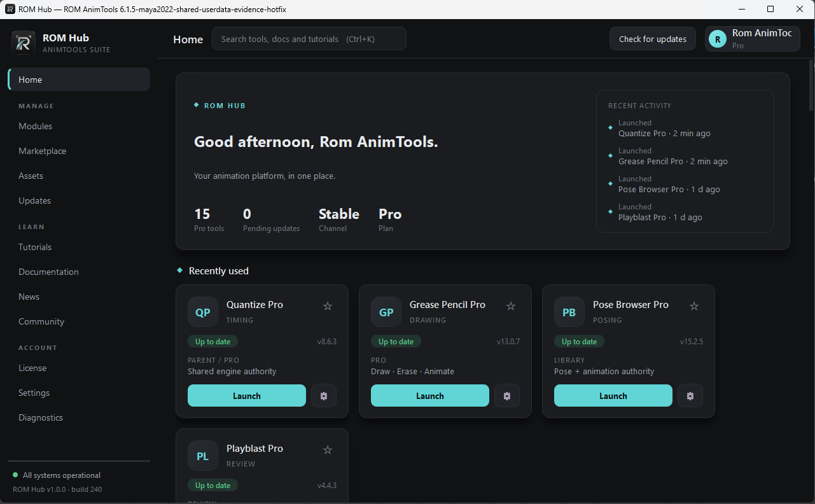
Task: Favorite Playblast Pro with the star
Action: (328, 450)
